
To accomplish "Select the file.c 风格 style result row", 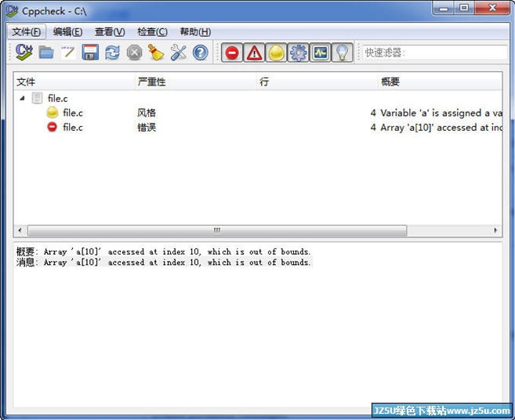I will [x=258, y=113].
